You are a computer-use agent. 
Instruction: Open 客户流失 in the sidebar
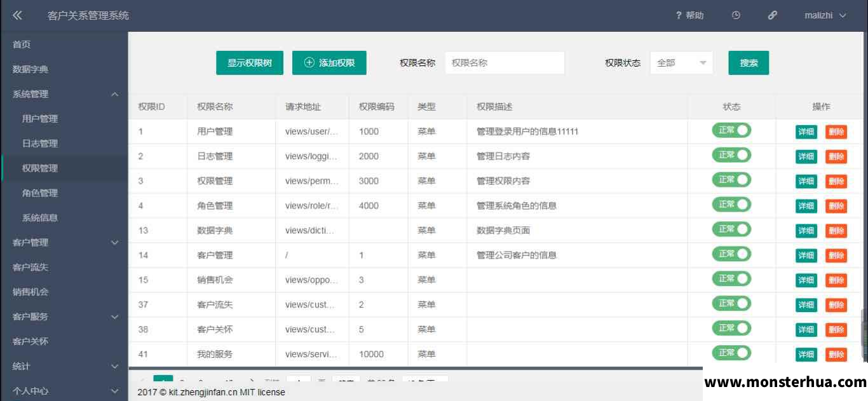pyautogui.click(x=64, y=268)
